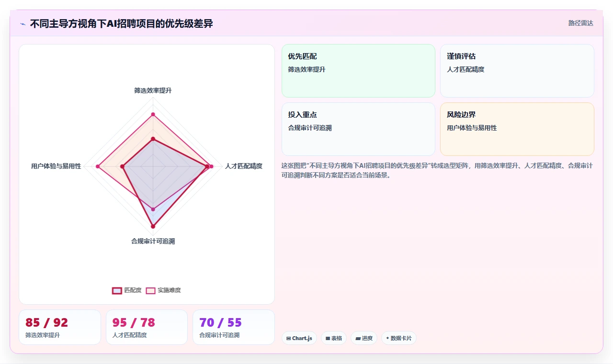The height and width of the screenshot is (364, 613).
Task: Click the Chart.js tag
Action: click(x=299, y=338)
